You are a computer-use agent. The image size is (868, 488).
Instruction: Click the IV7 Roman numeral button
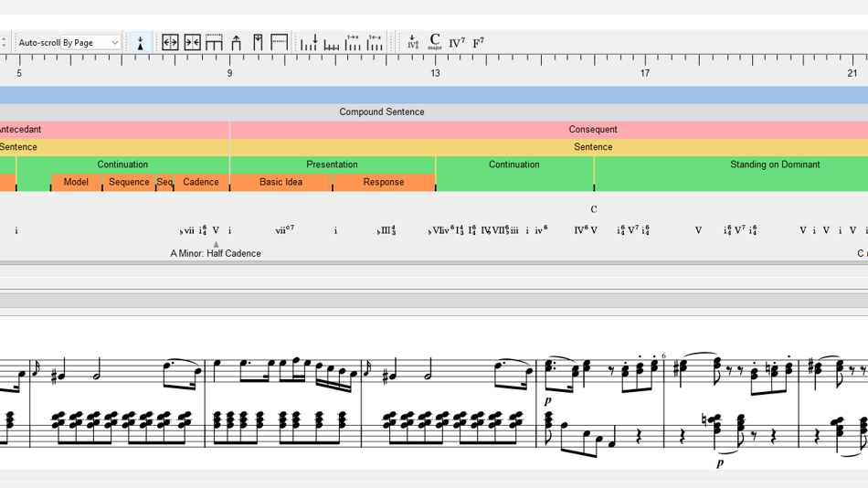click(457, 43)
